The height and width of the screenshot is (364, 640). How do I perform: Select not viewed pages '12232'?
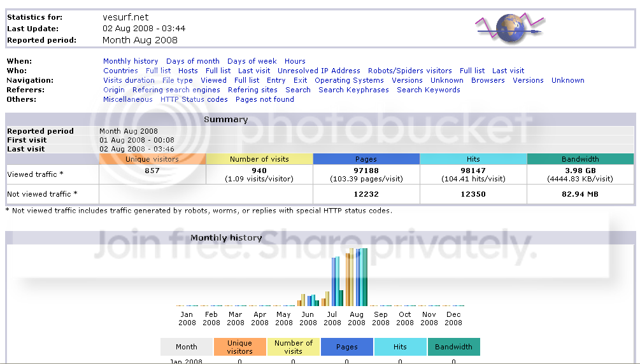pyautogui.click(x=366, y=194)
